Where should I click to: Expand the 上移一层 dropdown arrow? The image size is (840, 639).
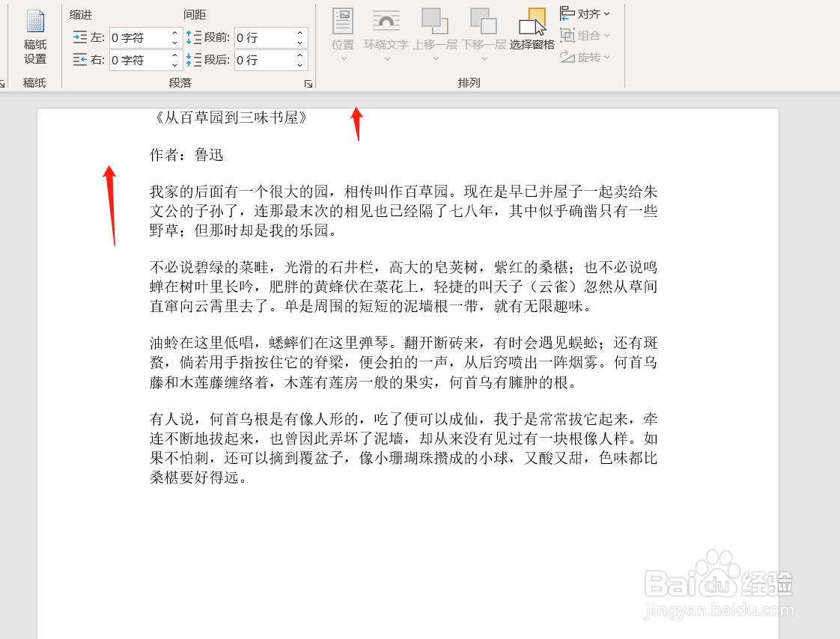(x=436, y=58)
